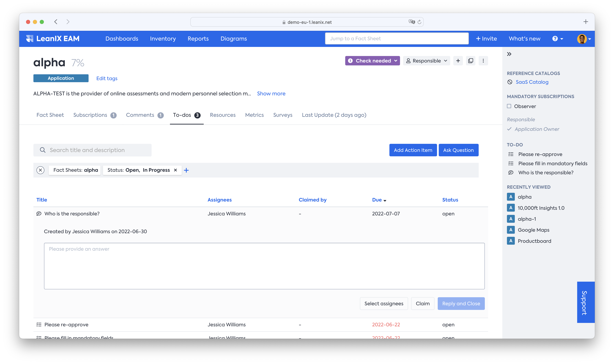The image size is (614, 364).
Task: Click the plus icon next to Responsible
Action: (458, 61)
